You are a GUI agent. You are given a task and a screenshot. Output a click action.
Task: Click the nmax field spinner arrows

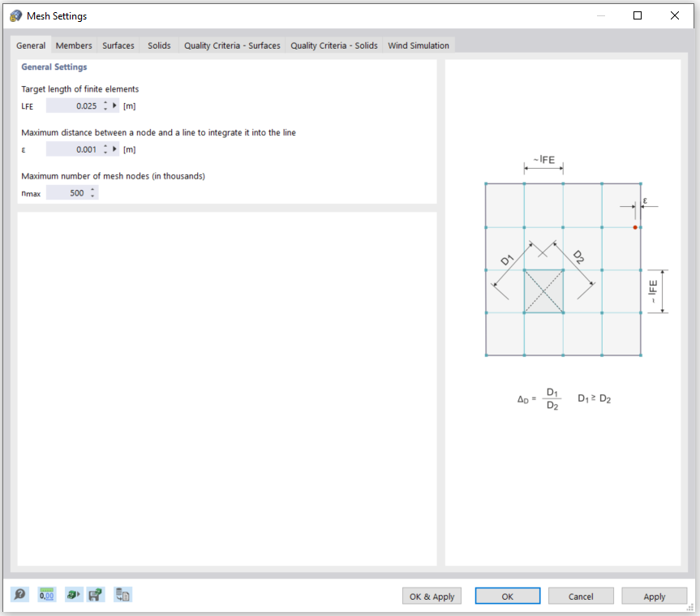tap(92, 193)
